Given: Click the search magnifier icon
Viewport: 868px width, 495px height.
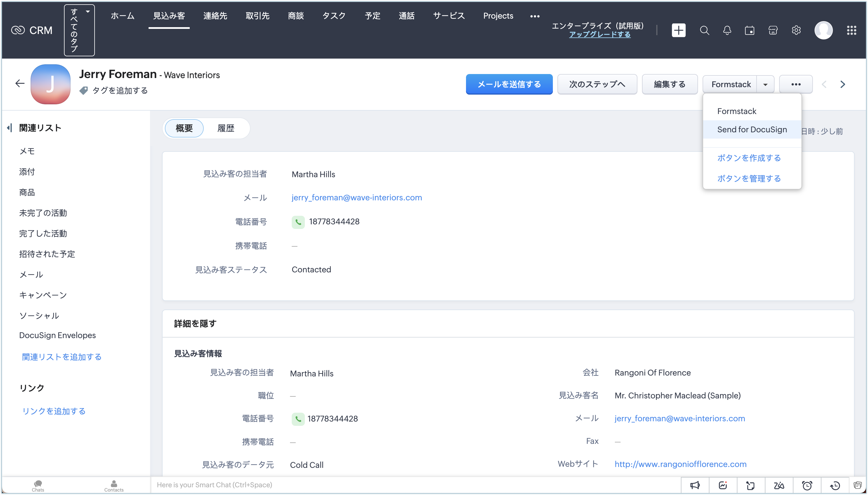Looking at the screenshot, I should 704,30.
